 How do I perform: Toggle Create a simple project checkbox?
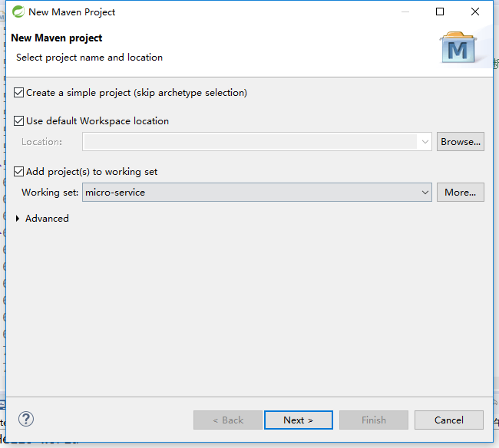19,93
